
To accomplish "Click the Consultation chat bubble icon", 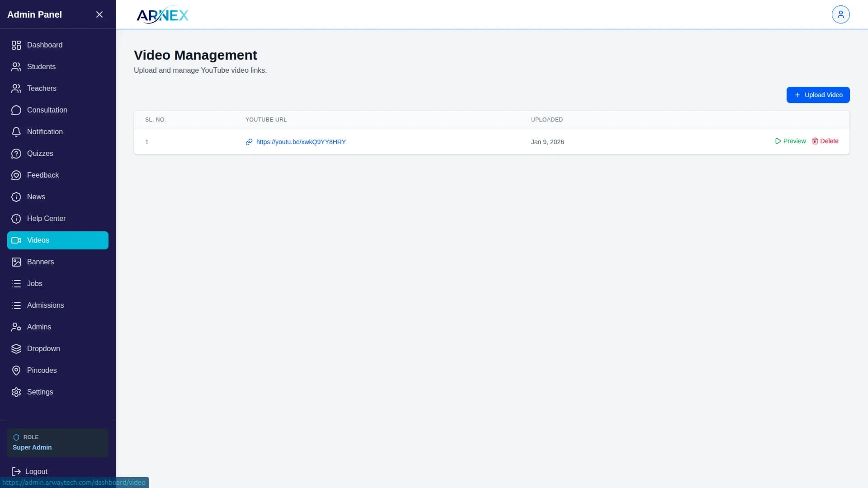I will pyautogui.click(x=16, y=110).
